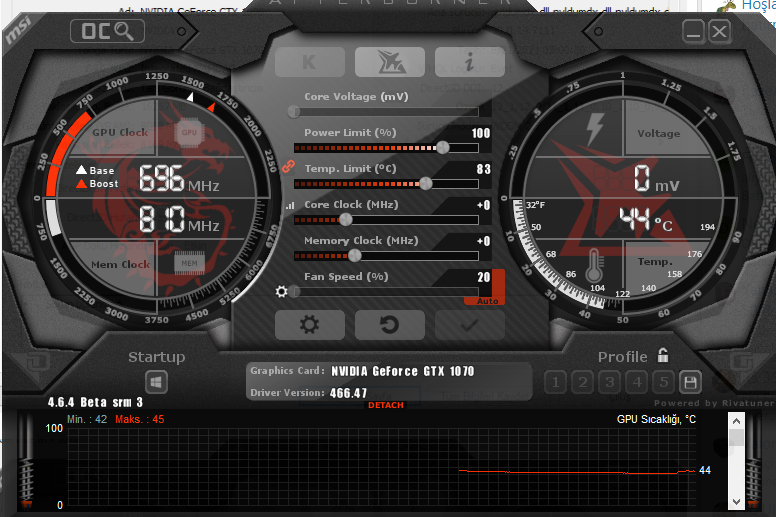Click the GPU chip icon in gauge
This screenshot has height=517, width=776.
point(189,133)
